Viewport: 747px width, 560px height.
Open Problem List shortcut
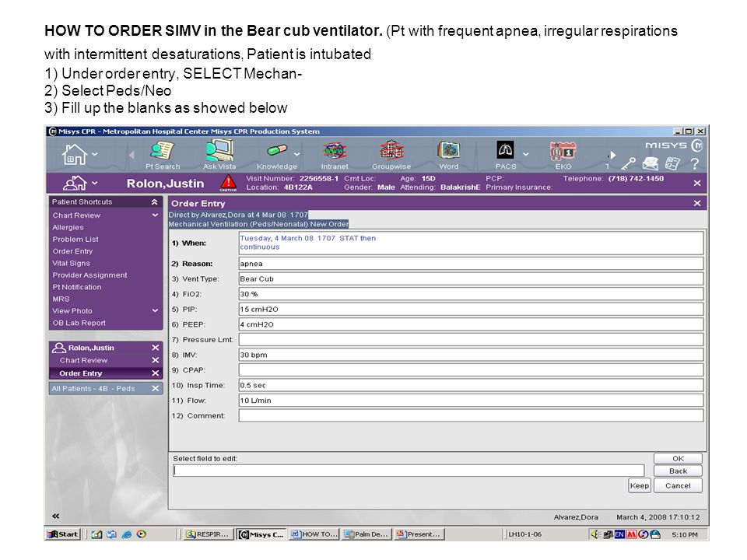(75, 240)
